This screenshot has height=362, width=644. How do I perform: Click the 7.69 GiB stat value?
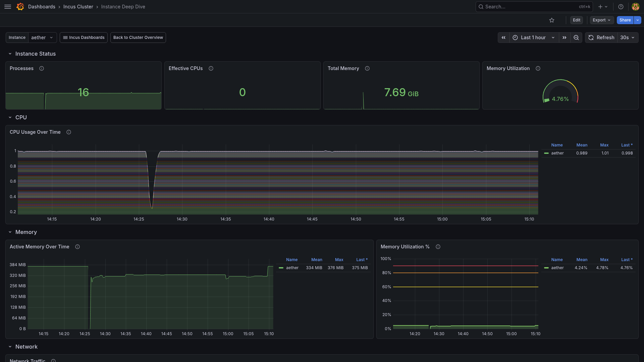(401, 93)
